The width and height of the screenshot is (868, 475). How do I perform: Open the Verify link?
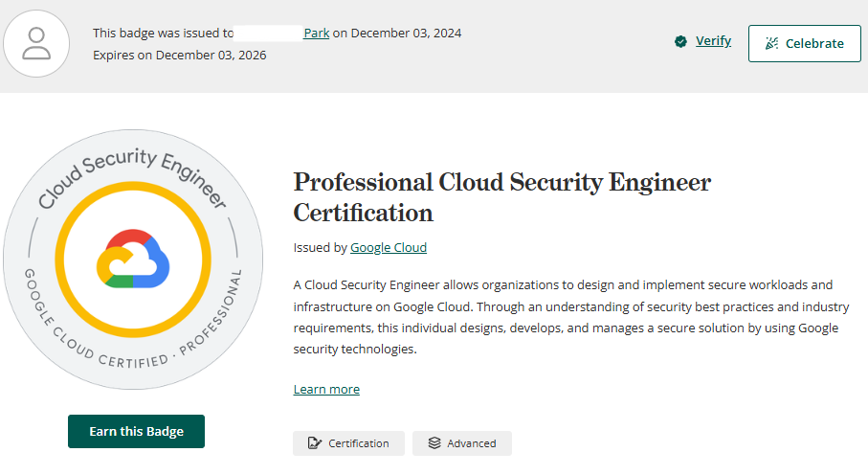713,41
